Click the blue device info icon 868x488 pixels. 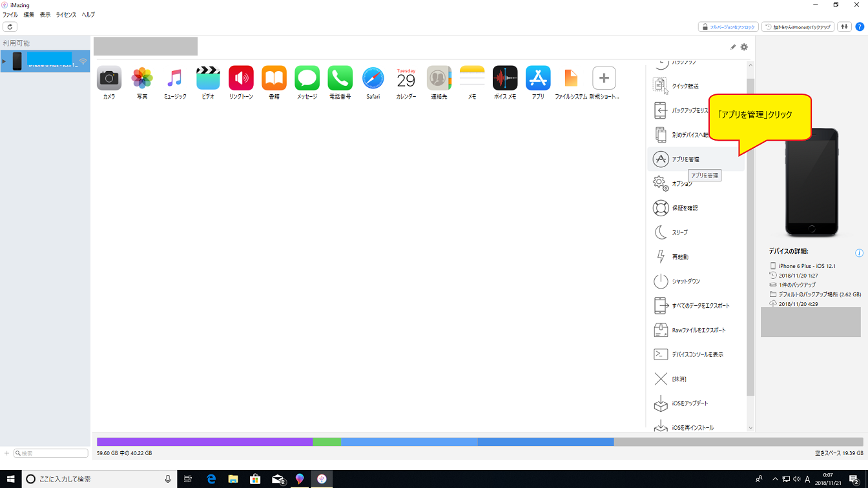(x=859, y=253)
